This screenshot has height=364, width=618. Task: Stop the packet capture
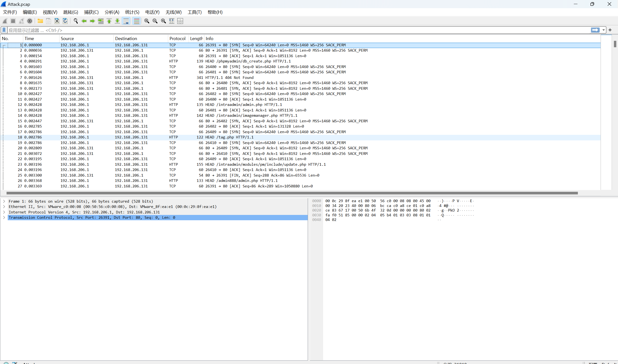click(x=13, y=21)
